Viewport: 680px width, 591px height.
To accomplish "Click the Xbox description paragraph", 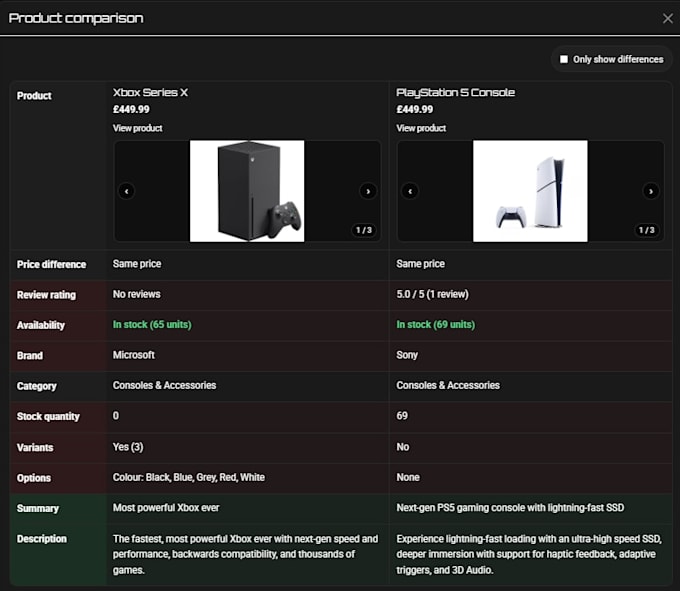I will [x=245, y=554].
